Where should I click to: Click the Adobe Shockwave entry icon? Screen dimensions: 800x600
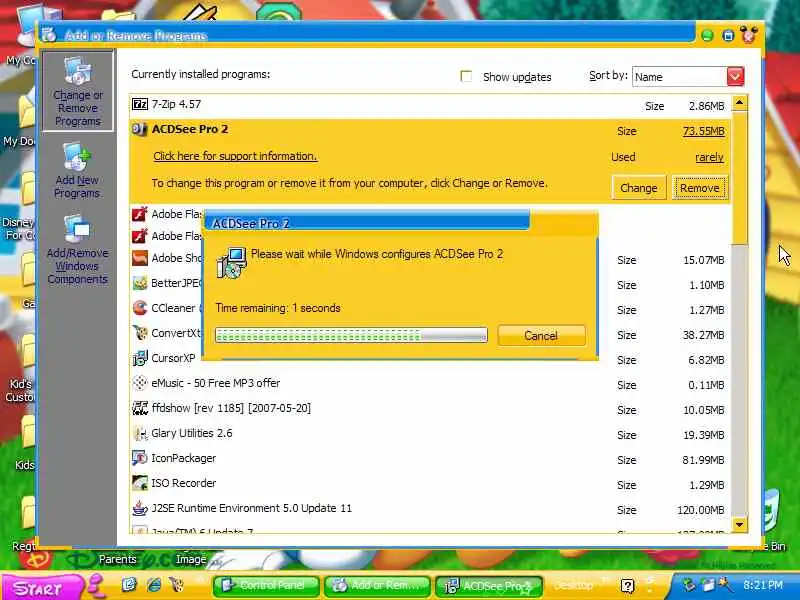140,258
